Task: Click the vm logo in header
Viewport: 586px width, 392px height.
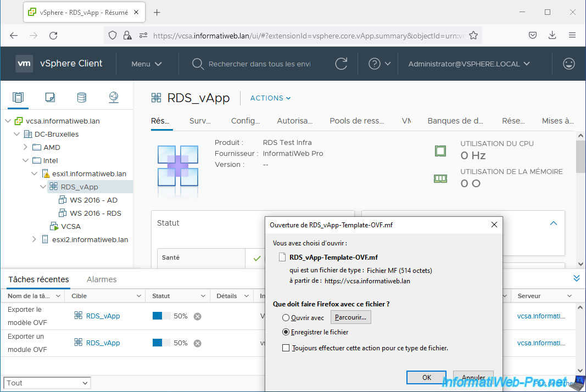Action: [x=24, y=64]
